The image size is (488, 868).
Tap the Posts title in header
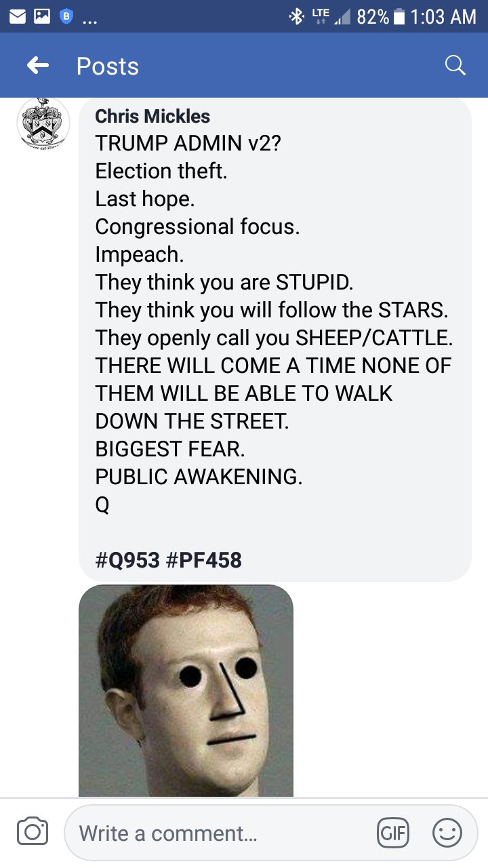(108, 66)
